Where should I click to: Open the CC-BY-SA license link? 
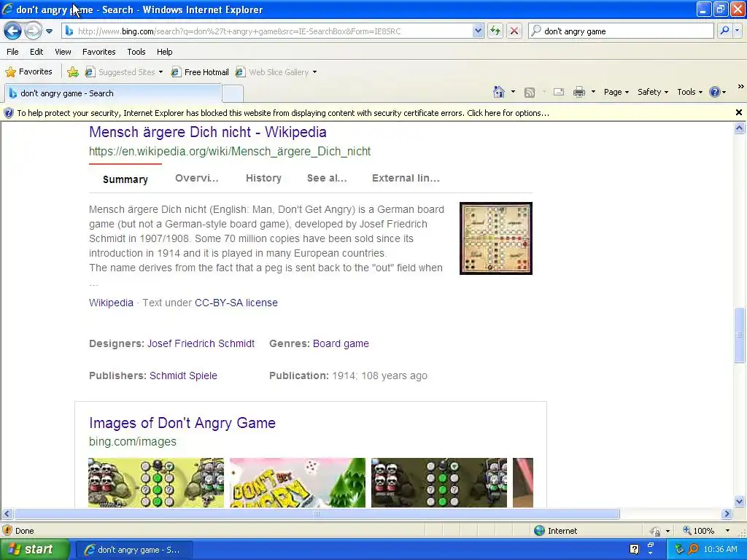click(236, 303)
